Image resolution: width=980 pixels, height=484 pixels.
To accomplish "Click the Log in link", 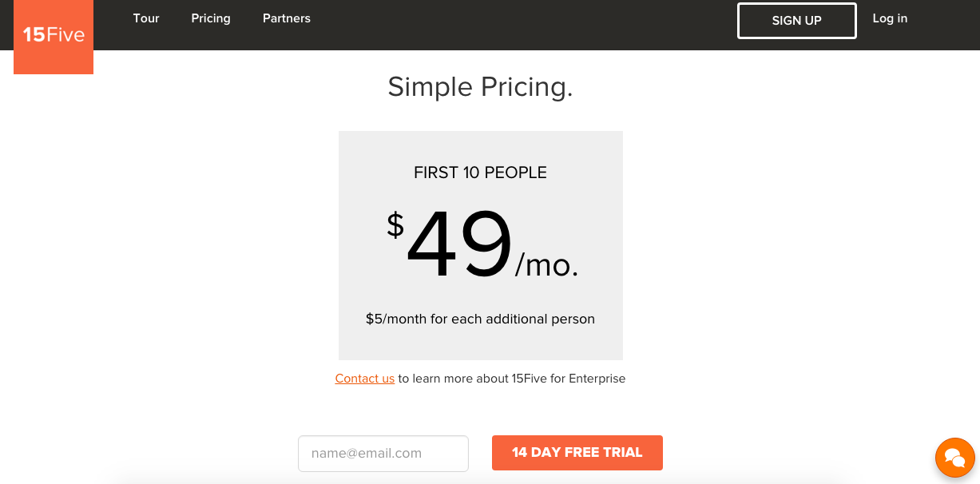I will tap(890, 18).
